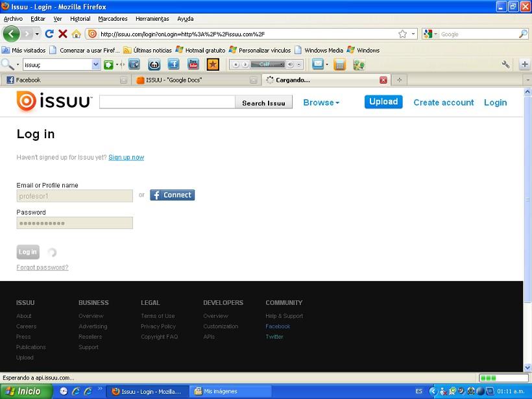Click the Twitter footer link
Viewport: 532px width, 399px height.
[274, 337]
